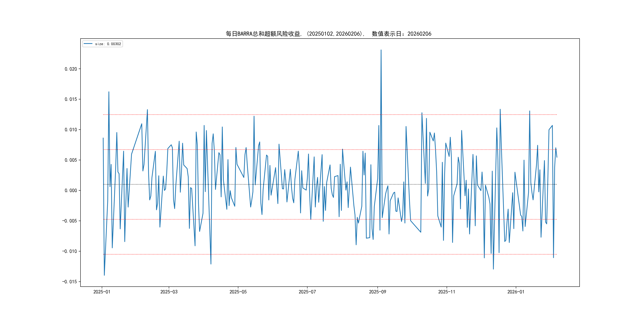644x322 pixels.
Task: Click the blue line sample in legend
Action: [x=88, y=44]
